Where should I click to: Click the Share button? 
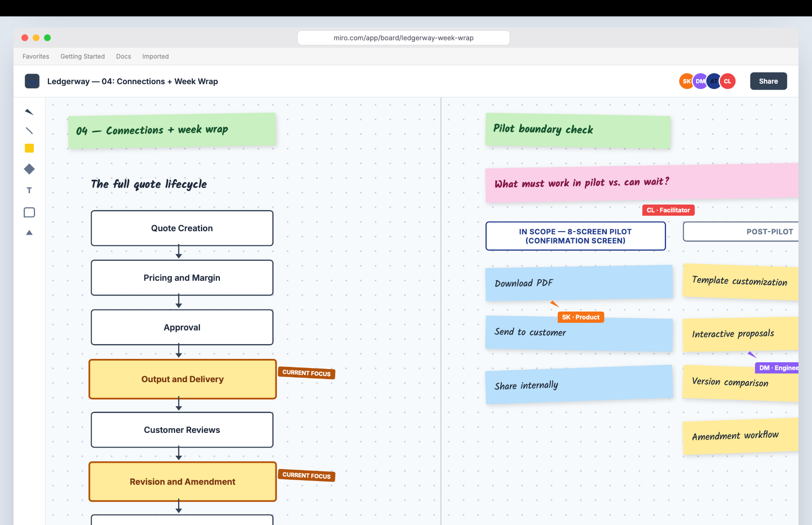point(768,81)
